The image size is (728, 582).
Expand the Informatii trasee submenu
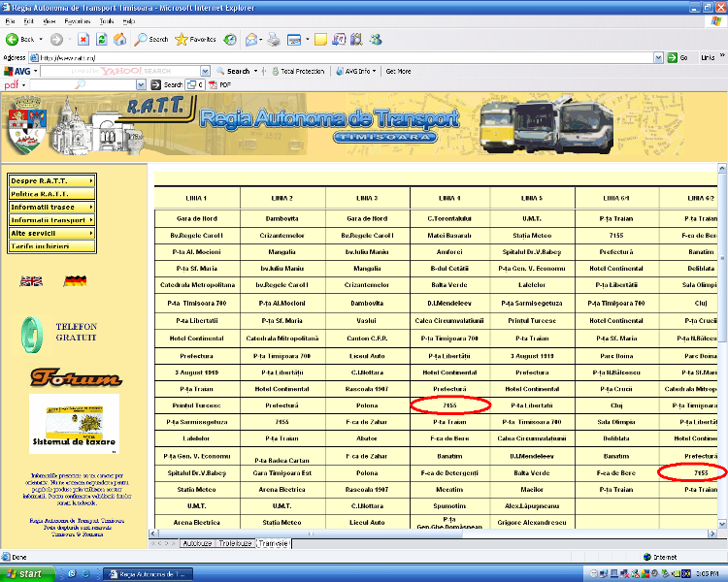coord(51,207)
